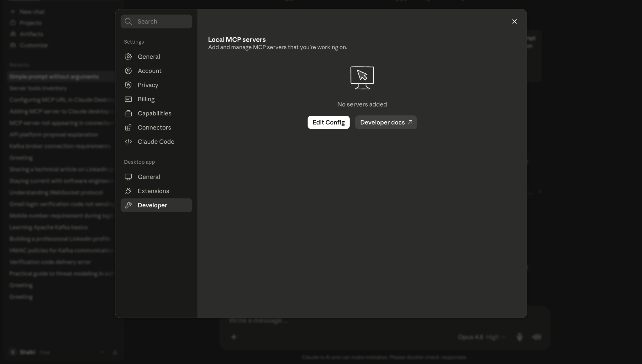Select the Developer settings item

156,205
